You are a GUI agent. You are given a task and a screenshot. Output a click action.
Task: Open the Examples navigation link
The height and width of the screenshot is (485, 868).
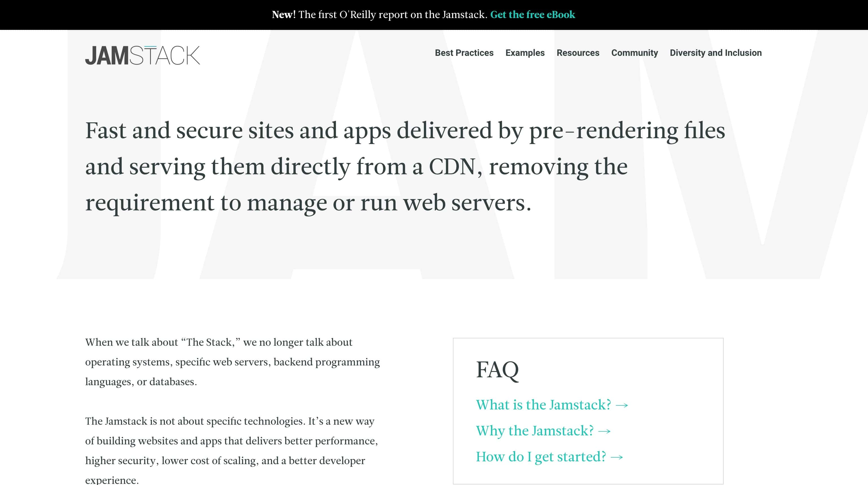[525, 52]
